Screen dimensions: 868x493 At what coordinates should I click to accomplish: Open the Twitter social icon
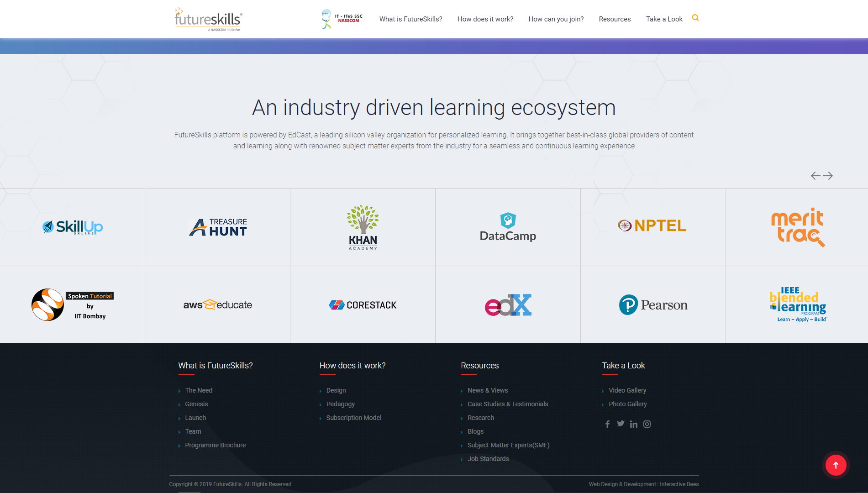pyautogui.click(x=621, y=424)
